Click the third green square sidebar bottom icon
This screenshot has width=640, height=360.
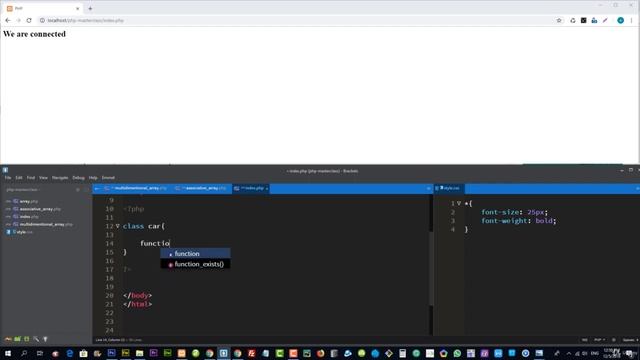click(27, 339)
